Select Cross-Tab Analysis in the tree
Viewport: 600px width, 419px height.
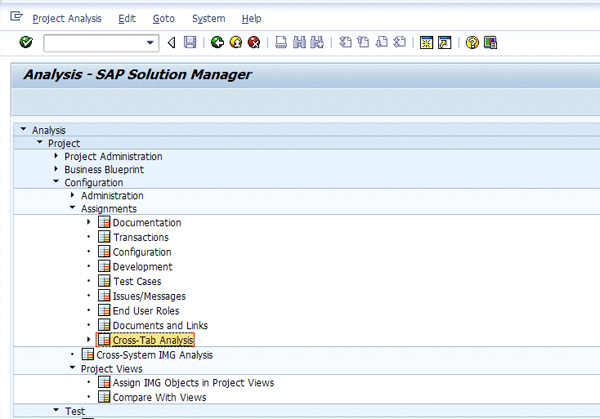(x=153, y=341)
